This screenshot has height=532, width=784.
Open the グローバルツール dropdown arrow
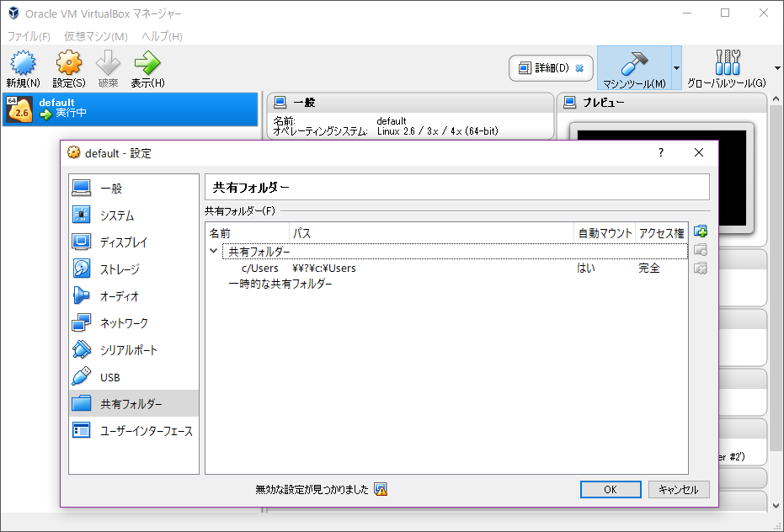tap(778, 68)
